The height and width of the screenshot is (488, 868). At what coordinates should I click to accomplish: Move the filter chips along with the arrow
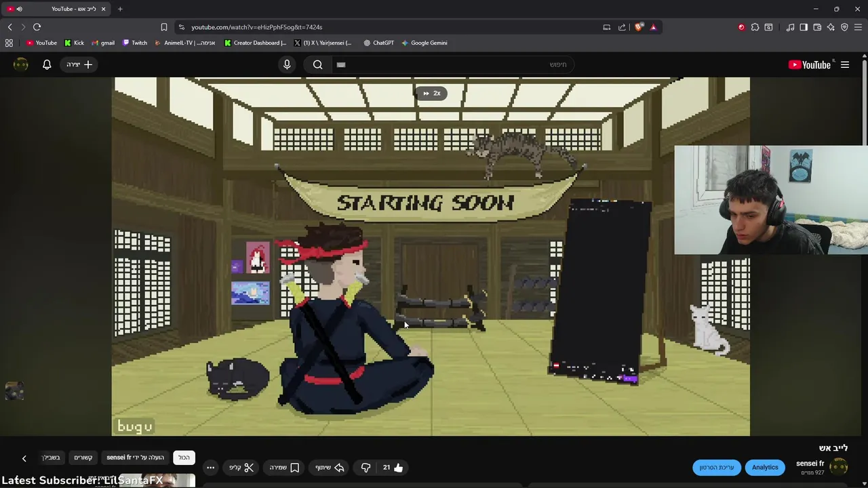point(24,458)
